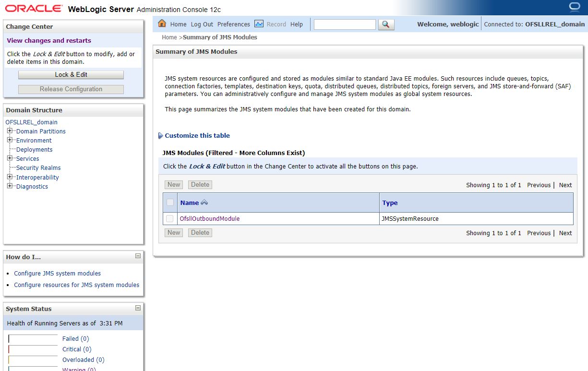Screen dimensions: 588x371
Task: Click the search input field in toolbar
Action: tap(345, 24)
